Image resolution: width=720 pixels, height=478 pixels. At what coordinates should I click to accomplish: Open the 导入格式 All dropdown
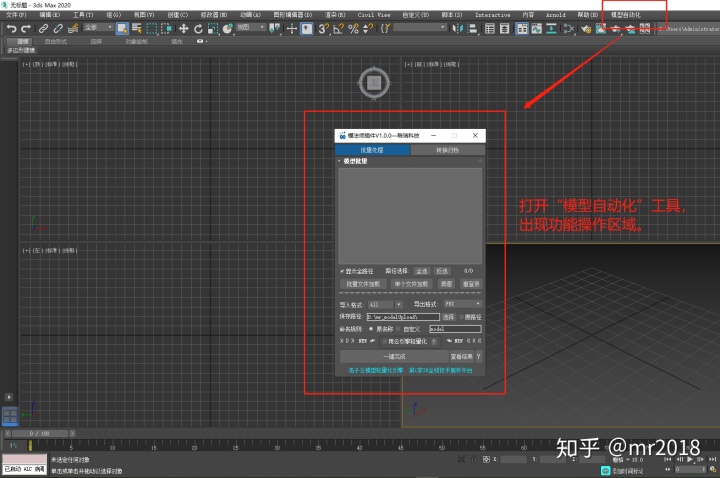(x=385, y=304)
